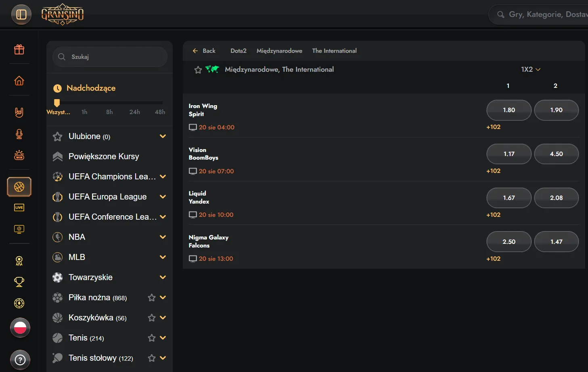
Task: Click the top Gry, Kategorie search field
Action: (x=539, y=15)
